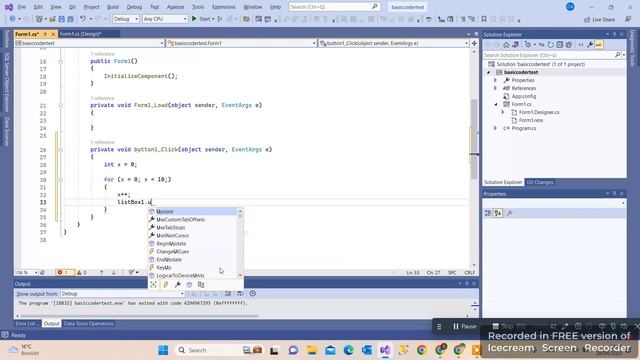Expand the Properties node in Solution Explorer

496,80
